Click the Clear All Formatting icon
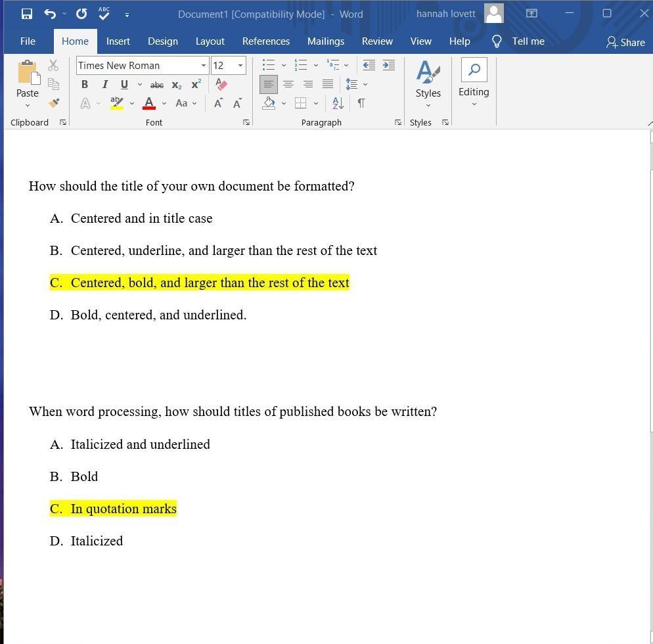 [221, 84]
